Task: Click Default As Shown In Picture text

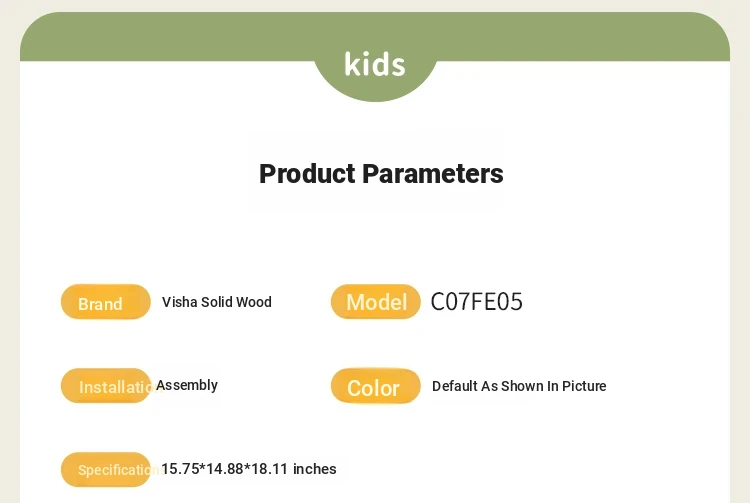Action: click(x=519, y=386)
